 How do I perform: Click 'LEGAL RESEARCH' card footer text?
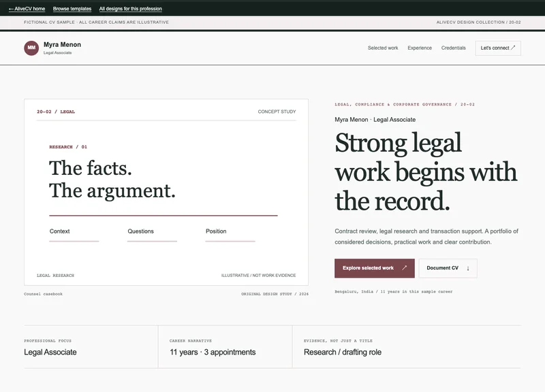[x=55, y=276]
